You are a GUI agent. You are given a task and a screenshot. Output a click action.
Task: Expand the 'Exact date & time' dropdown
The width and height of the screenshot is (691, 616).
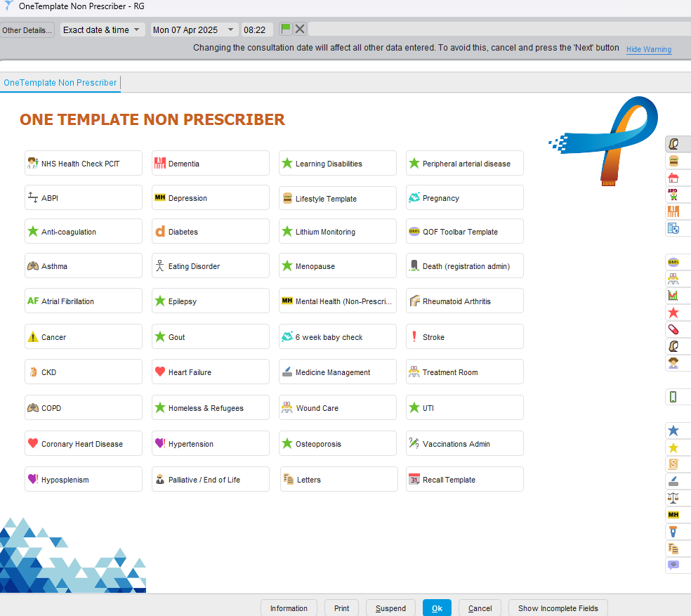click(103, 30)
